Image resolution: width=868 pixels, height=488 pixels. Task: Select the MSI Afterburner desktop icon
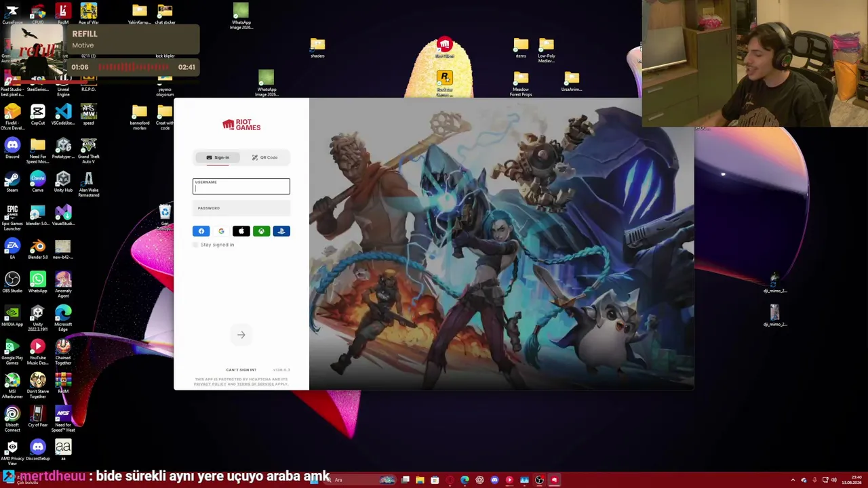click(12, 384)
